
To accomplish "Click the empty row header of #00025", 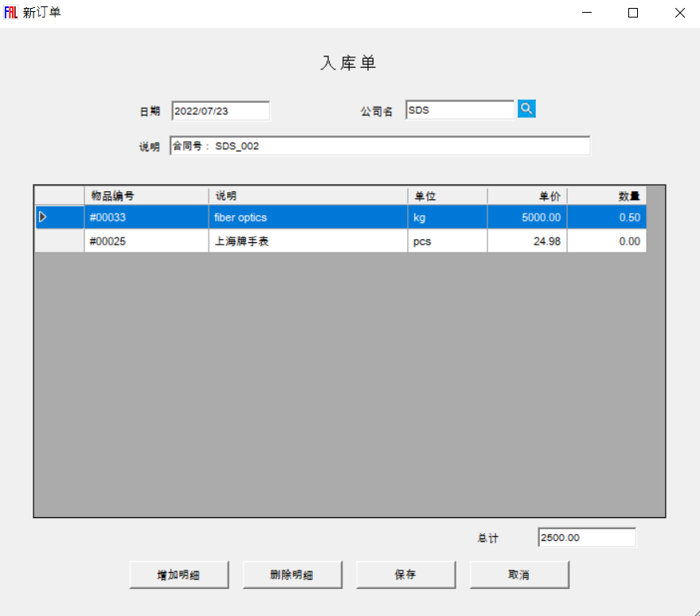I will point(59,241).
